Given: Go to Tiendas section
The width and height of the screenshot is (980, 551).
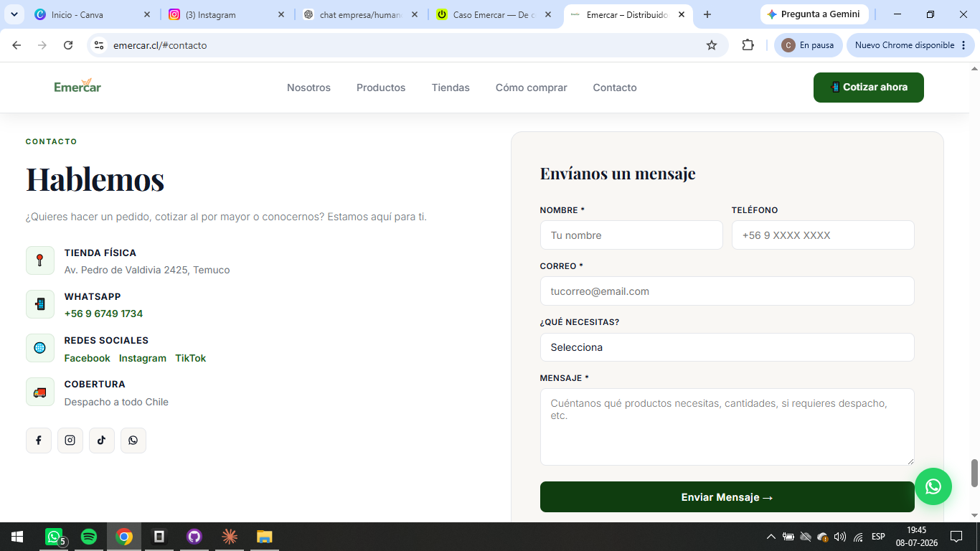Looking at the screenshot, I should pyautogui.click(x=451, y=88).
